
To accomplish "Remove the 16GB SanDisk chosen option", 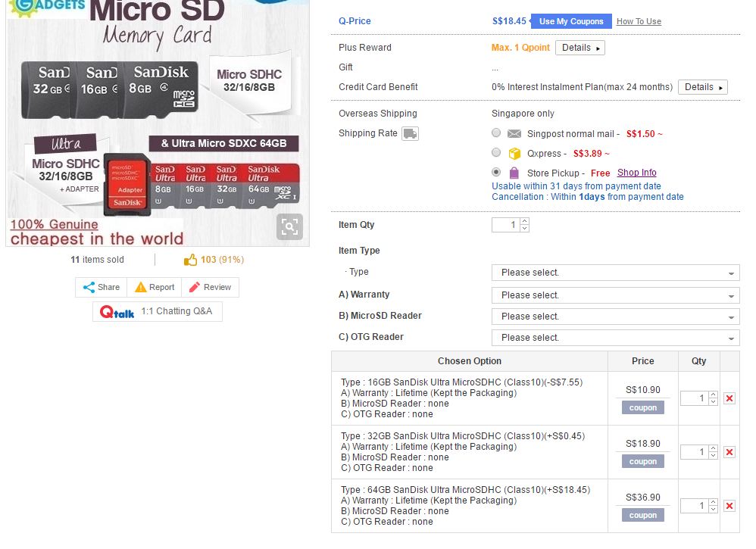I will point(729,398).
